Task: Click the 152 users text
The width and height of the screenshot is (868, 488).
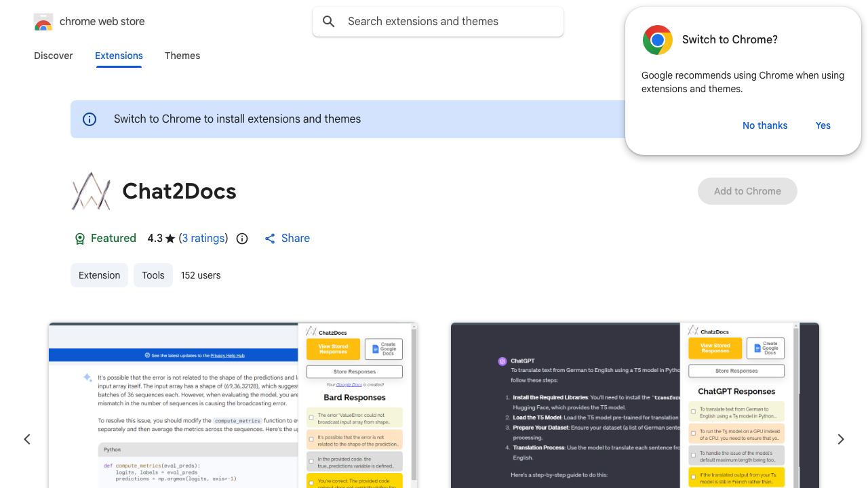Action: coord(201,275)
